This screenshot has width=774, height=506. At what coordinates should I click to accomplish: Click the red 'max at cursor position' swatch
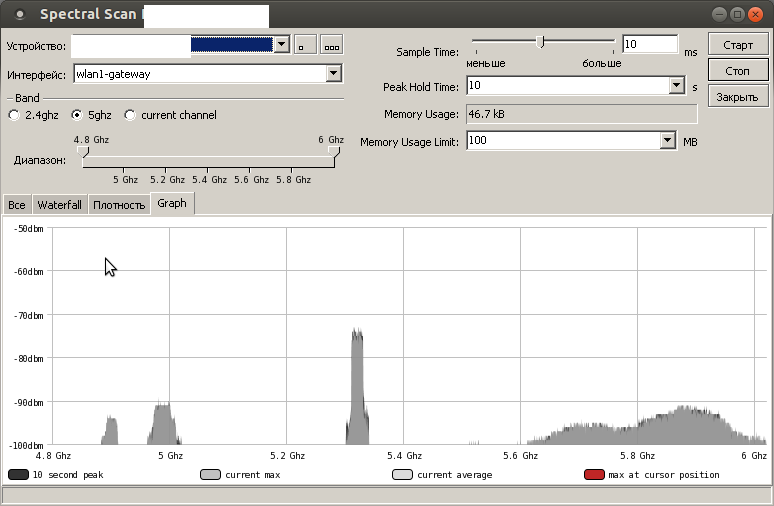(594, 474)
